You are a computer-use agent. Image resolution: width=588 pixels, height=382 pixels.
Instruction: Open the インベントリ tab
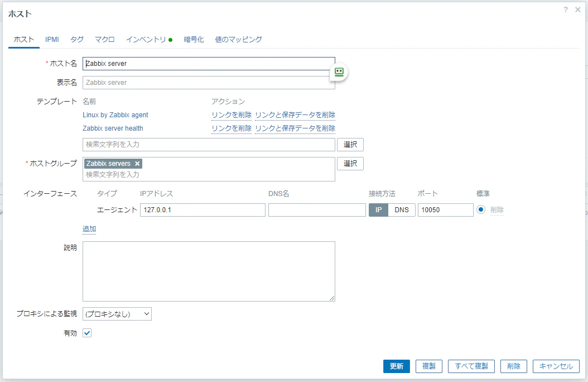[149, 40]
